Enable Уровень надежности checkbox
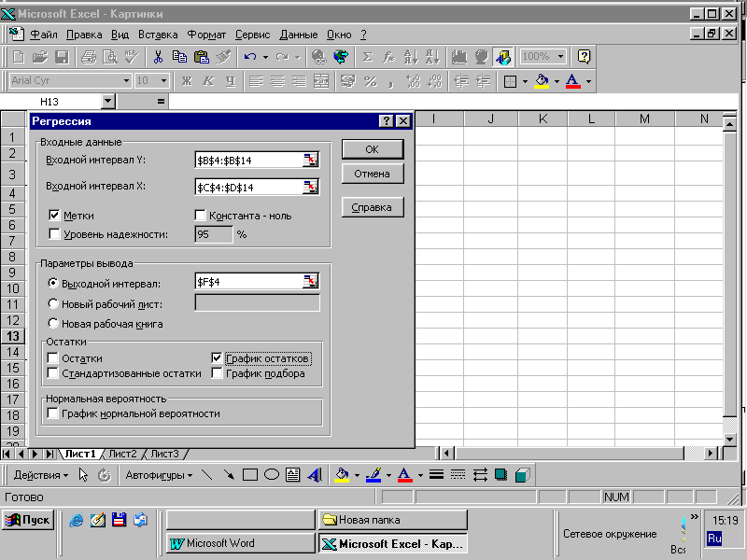Image resolution: width=747 pixels, height=560 pixels. tap(54, 234)
